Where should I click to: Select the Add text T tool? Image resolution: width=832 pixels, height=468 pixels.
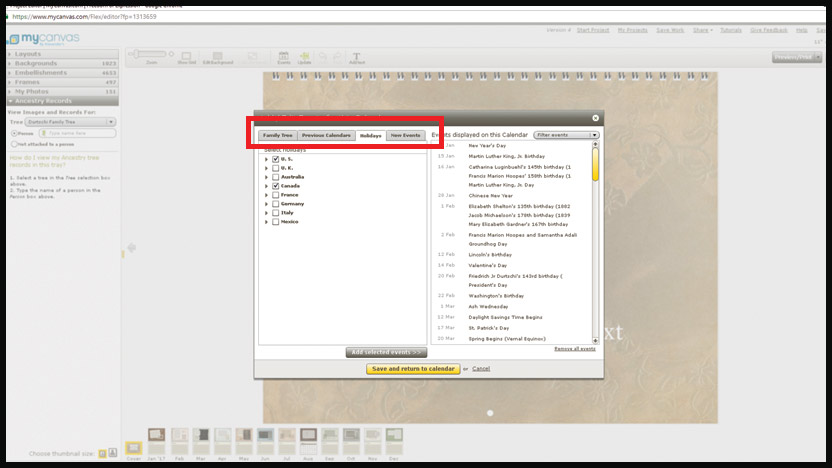[x=357, y=57]
